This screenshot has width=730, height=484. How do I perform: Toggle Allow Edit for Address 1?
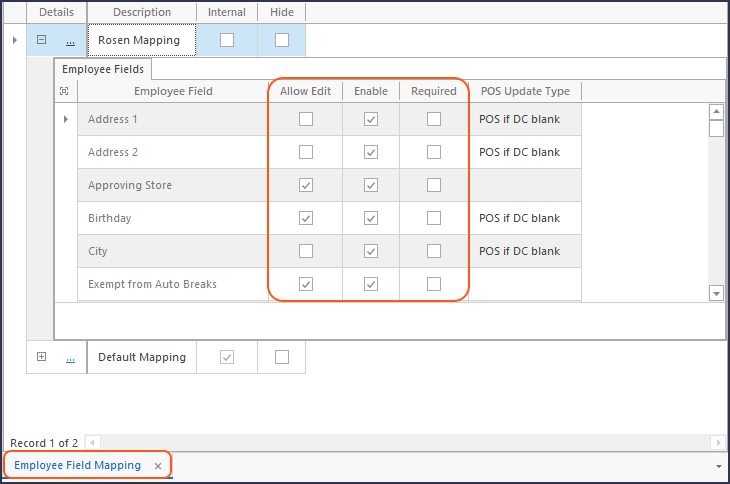306,119
